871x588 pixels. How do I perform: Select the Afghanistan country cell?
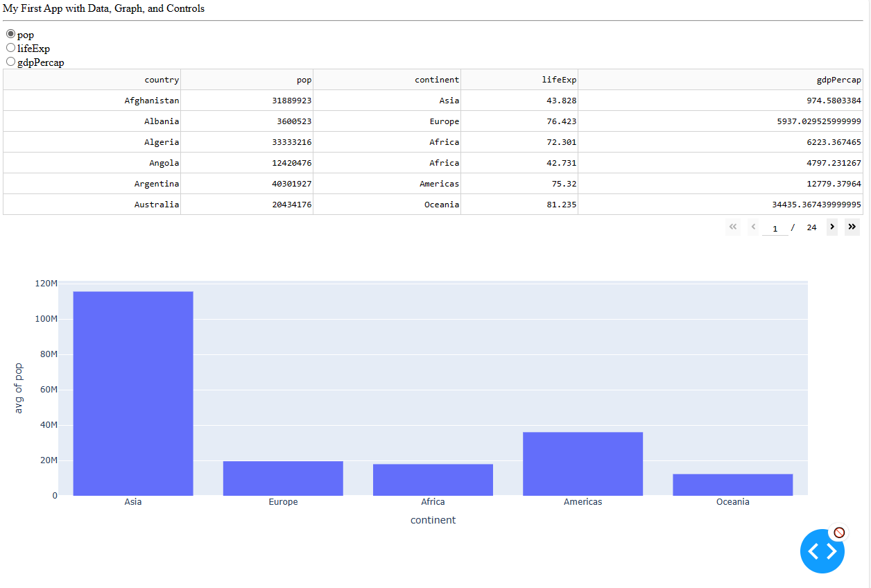pyautogui.click(x=151, y=101)
